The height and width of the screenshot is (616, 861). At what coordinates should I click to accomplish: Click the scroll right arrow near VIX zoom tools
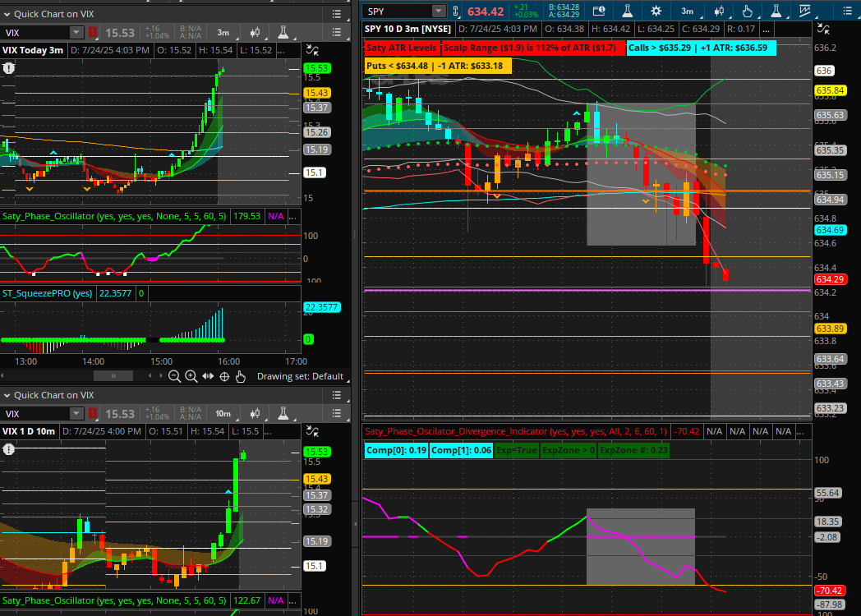(160, 376)
